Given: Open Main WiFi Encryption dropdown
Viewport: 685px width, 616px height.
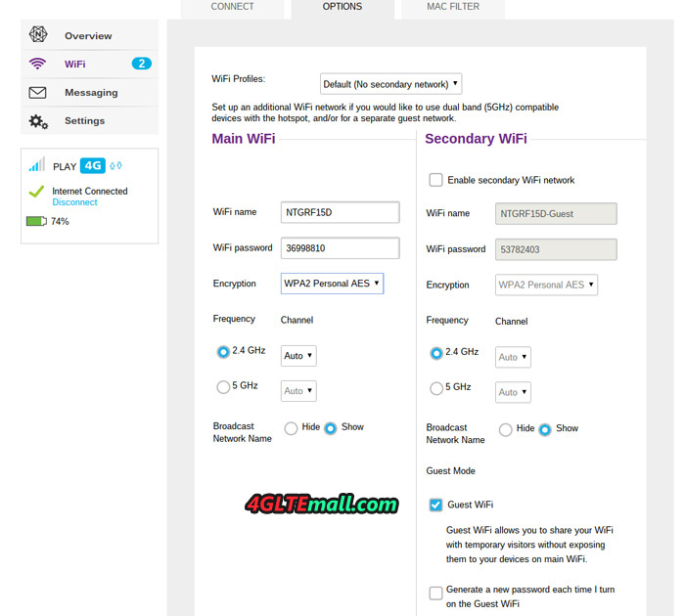Looking at the screenshot, I should (x=332, y=284).
